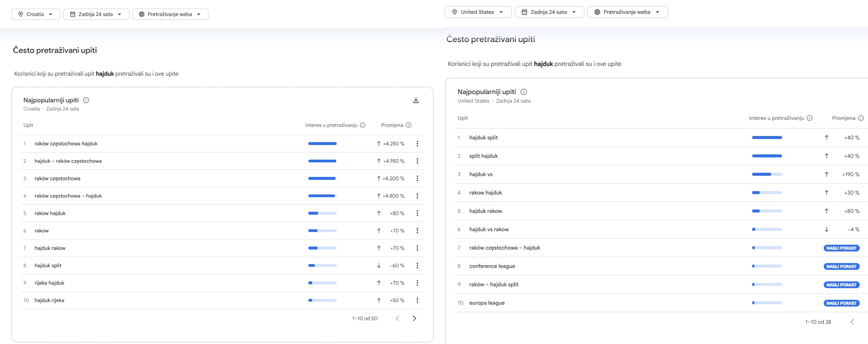Screen dimensions: 868x344
Task: Open more options for raków częstochowa hajduk
Action: tap(417, 144)
